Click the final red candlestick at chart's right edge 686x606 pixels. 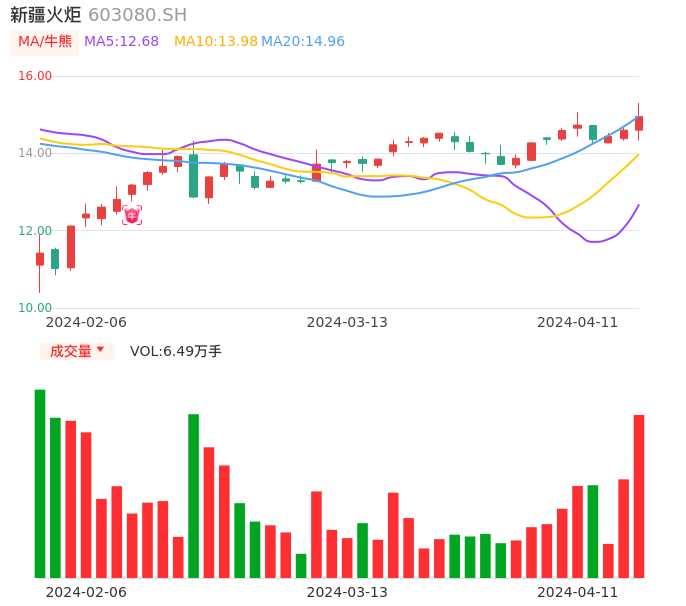(x=639, y=123)
